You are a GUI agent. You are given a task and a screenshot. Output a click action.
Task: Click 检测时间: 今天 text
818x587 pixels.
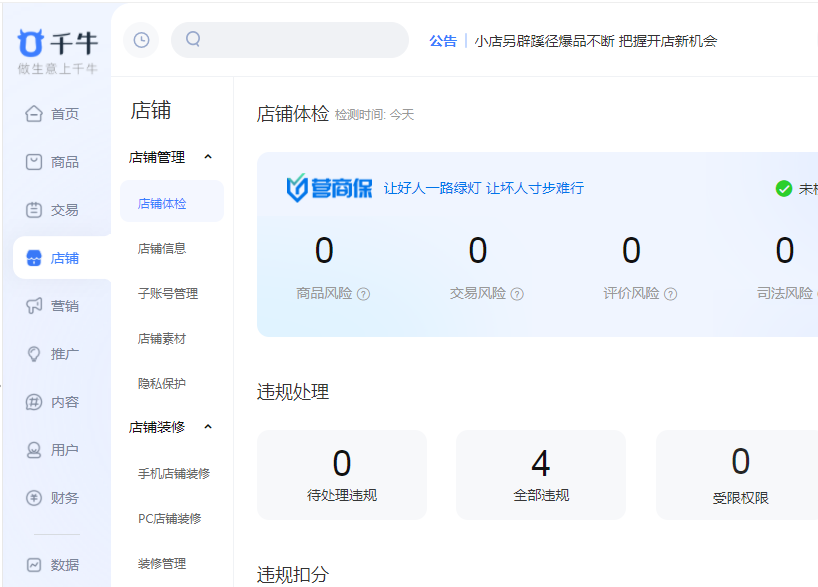374,115
